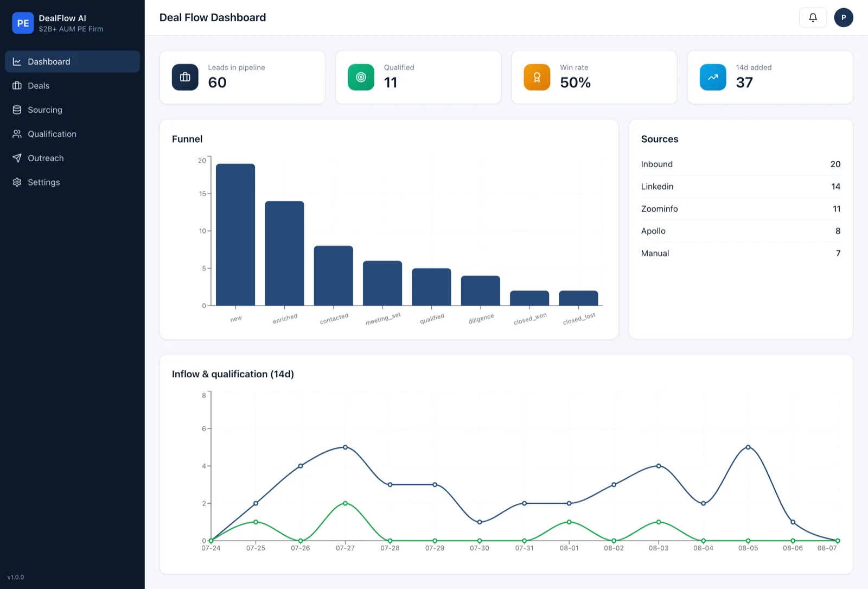The height and width of the screenshot is (589, 868).
Task: Open the P user avatar
Action: [x=843, y=17]
